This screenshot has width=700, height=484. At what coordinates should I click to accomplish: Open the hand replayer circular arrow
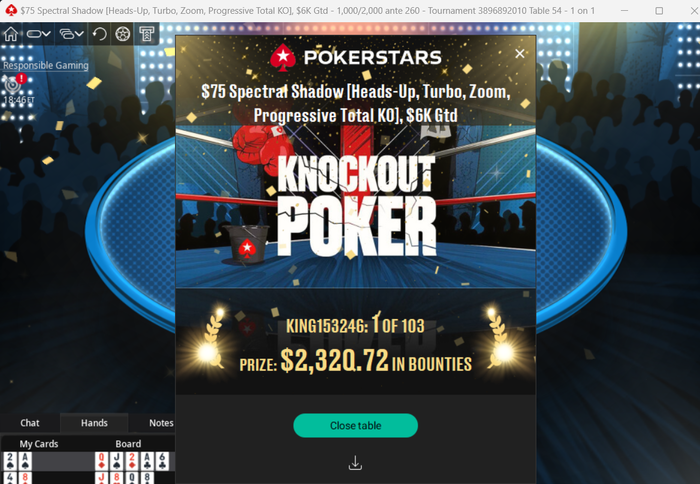(100, 34)
